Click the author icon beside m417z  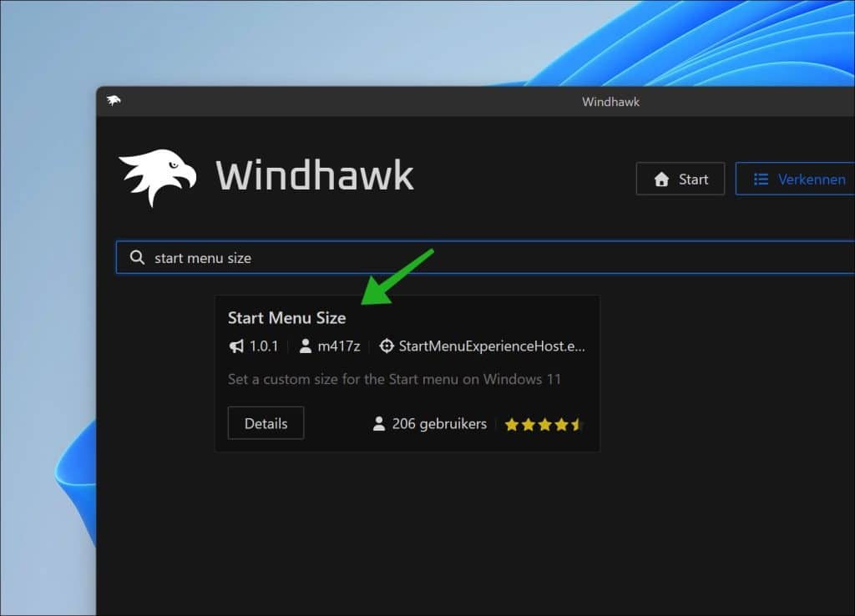point(305,346)
